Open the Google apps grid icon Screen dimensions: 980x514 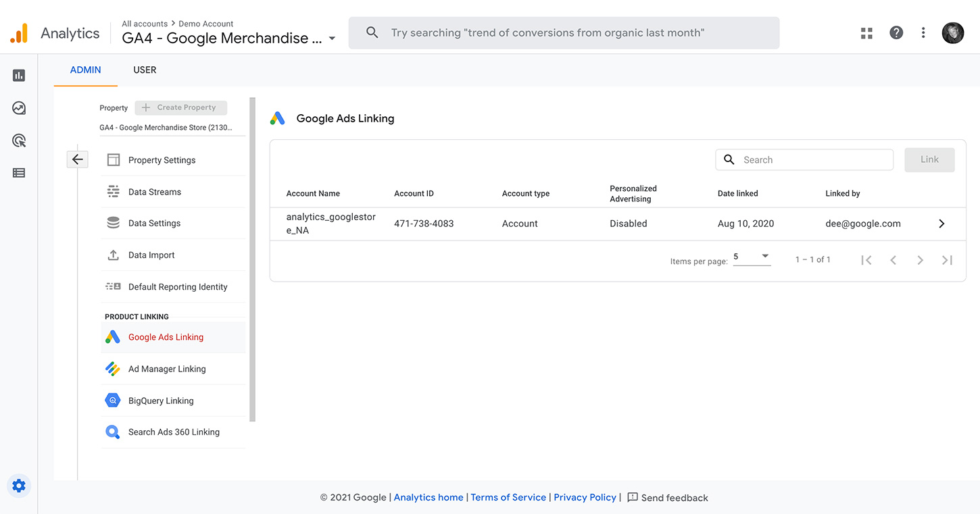(x=866, y=33)
